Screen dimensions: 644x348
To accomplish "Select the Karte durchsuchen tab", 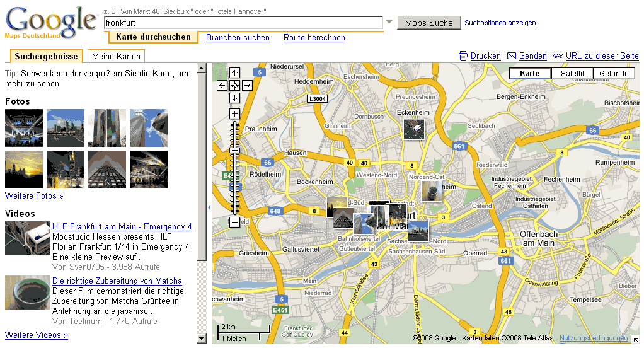I will (153, 37).
